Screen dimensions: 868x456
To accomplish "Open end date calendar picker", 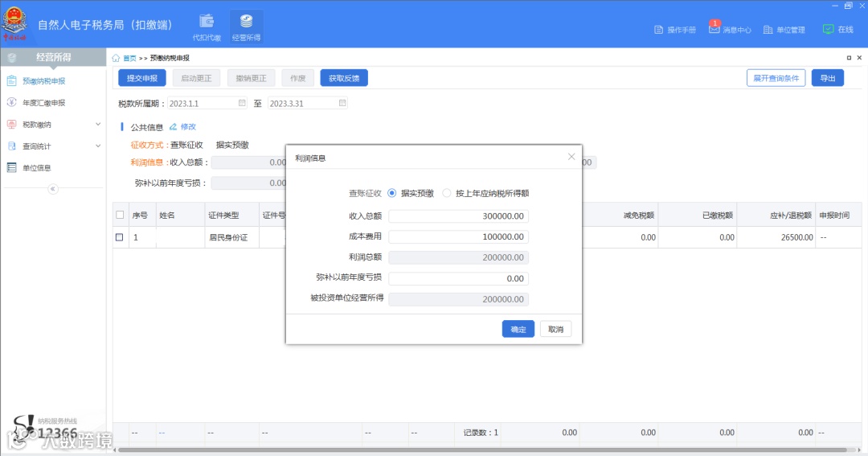I will point(342,103).
